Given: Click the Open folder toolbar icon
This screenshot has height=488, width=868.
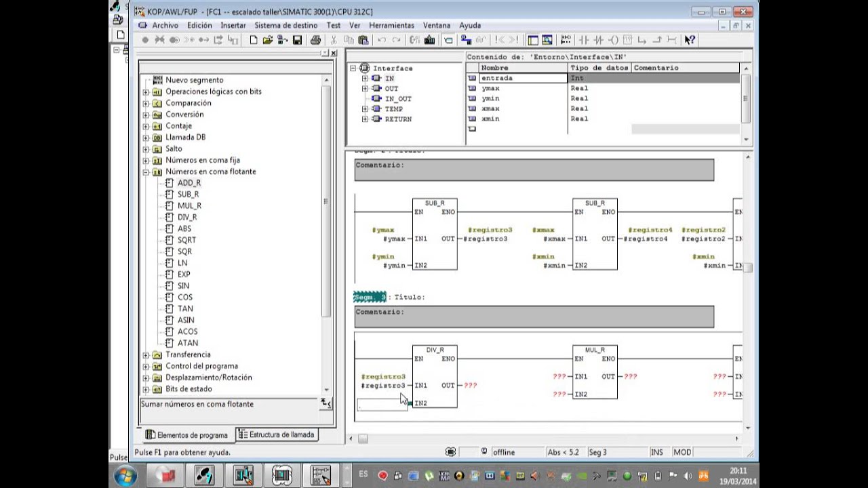Looking at the screenshot, I should (x=267, y=40).
